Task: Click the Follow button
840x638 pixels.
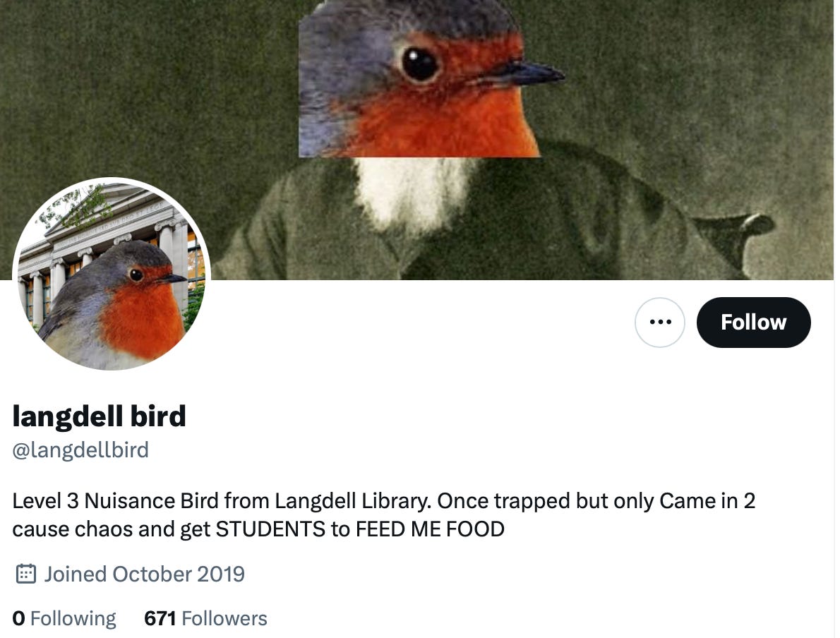Action: 753,323
